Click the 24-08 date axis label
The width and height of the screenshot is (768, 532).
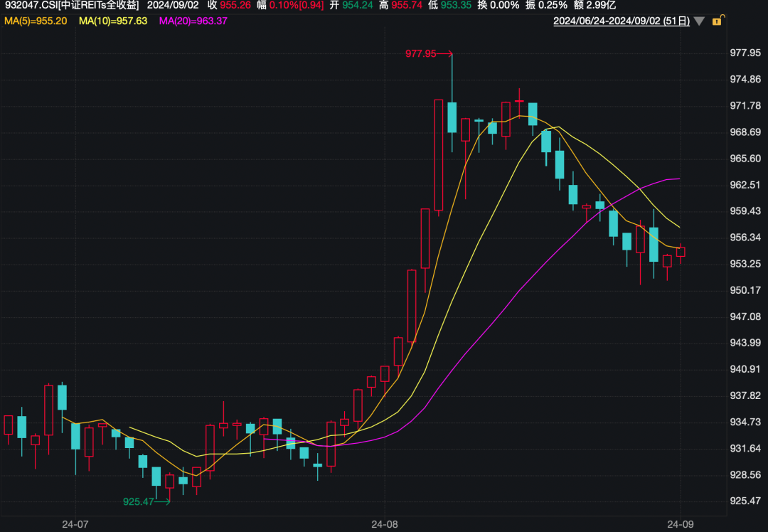click(385, 524)
